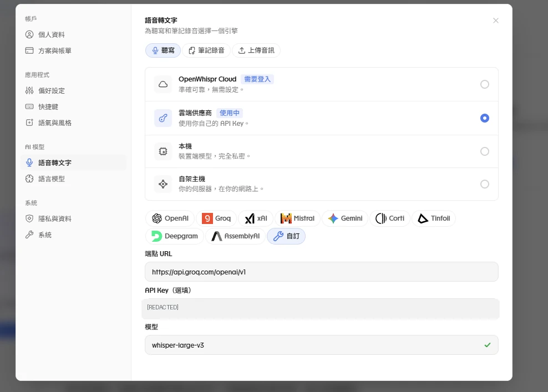The image size is (548, 392).
Task: Click the 語氣與風格 sparkle icon
Action: pos(29,123)
